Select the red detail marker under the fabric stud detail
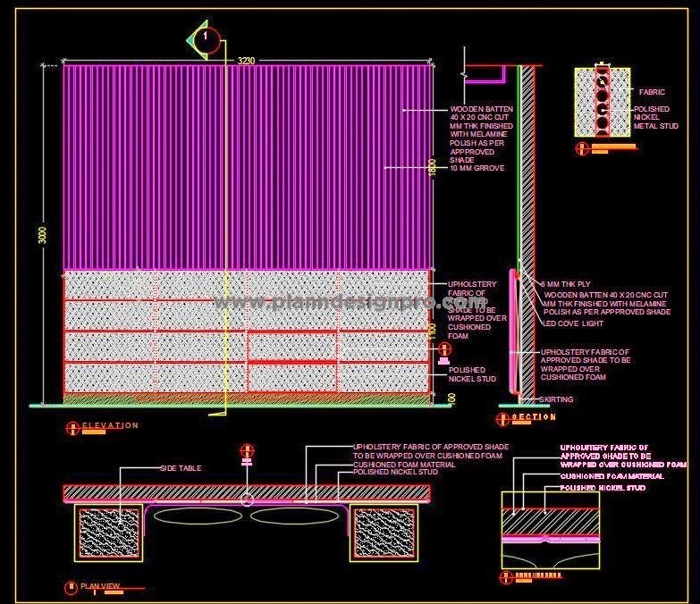 click(584, 148)
